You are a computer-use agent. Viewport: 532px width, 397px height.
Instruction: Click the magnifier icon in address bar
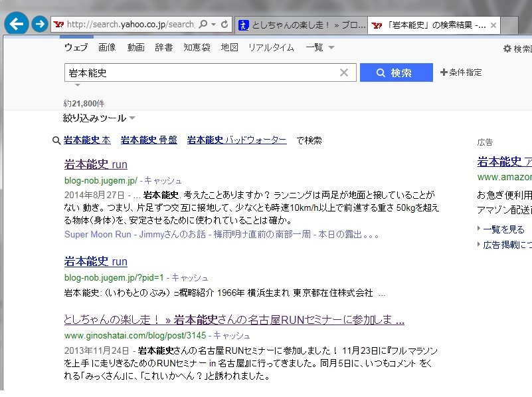click(203, 24)
